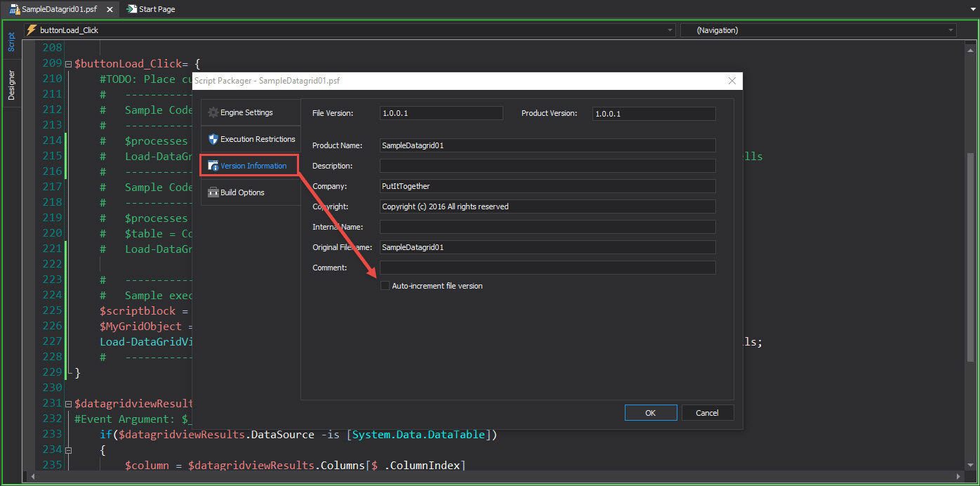980x486 pixels.
Task: Collapse the code block at line 234
Action: point(68,450)
